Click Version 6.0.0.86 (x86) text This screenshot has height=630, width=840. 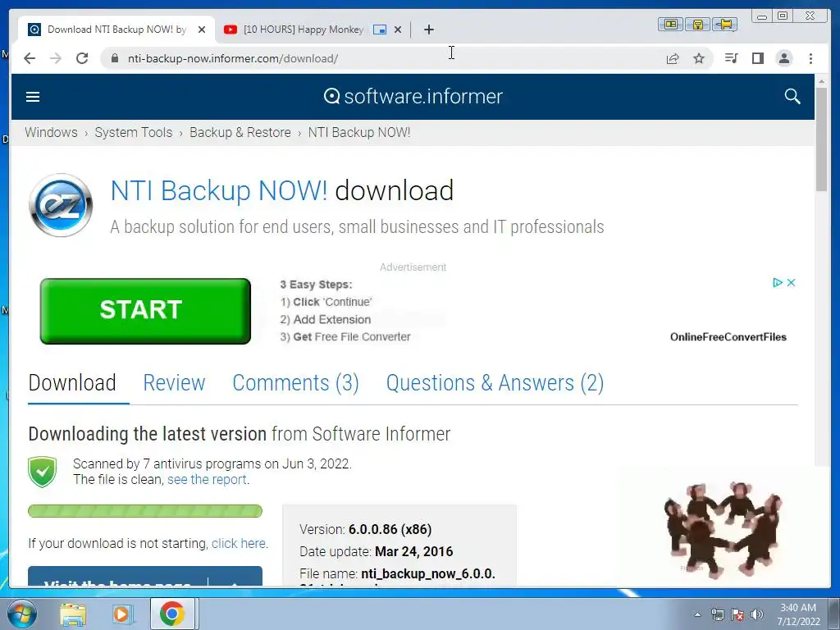(366, 529)
